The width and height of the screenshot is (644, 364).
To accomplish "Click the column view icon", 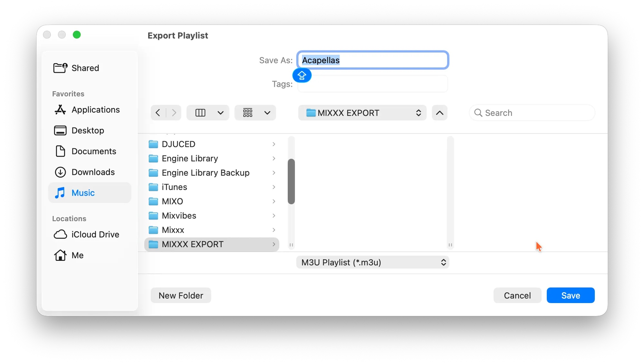I will tap(200, 113).
